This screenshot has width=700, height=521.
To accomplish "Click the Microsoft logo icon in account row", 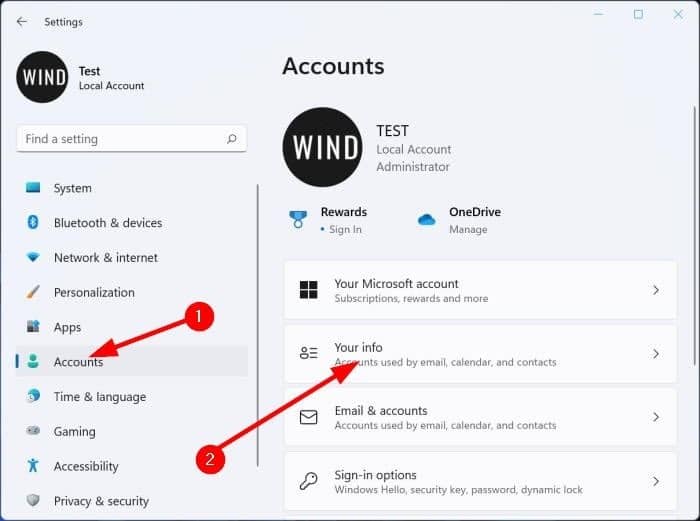I will tap(308, 290).
